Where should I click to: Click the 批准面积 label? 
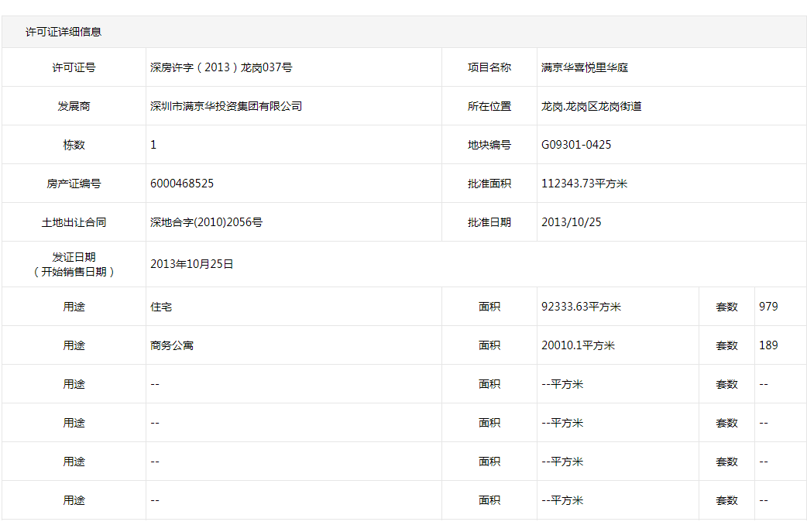click(x=489, y=184)
